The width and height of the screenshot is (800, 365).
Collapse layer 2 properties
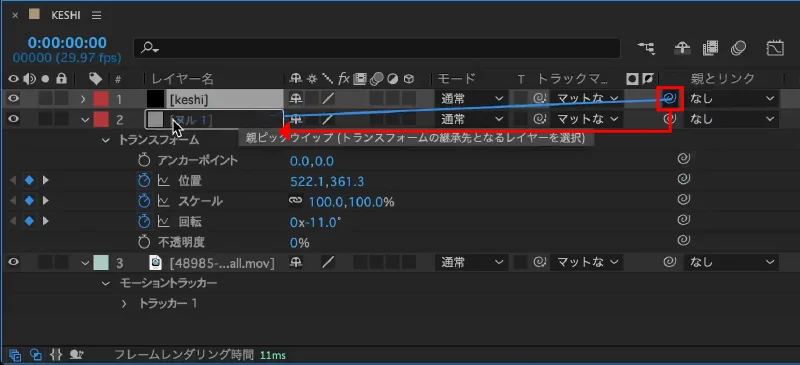pyautogui.click(x=85, y=119)
